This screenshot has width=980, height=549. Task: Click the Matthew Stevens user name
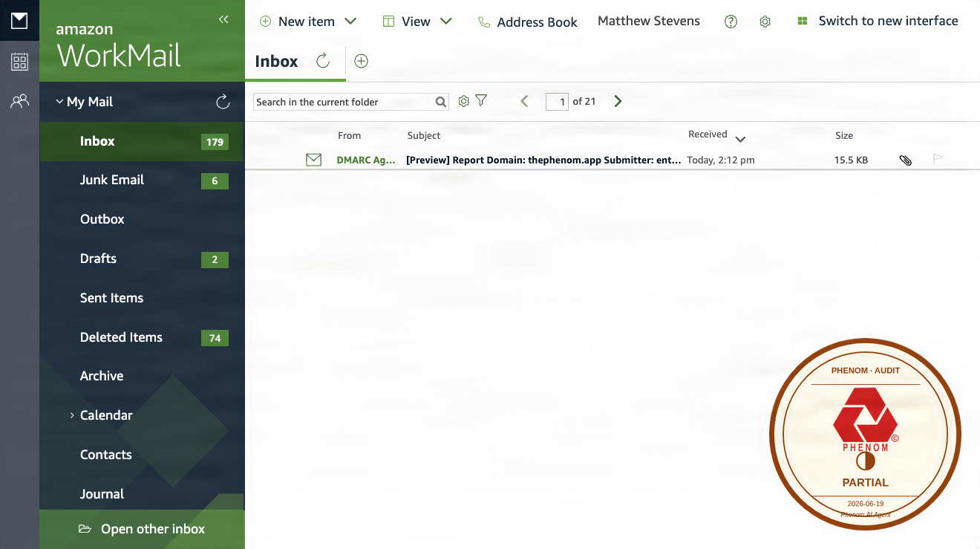(649, 21)
